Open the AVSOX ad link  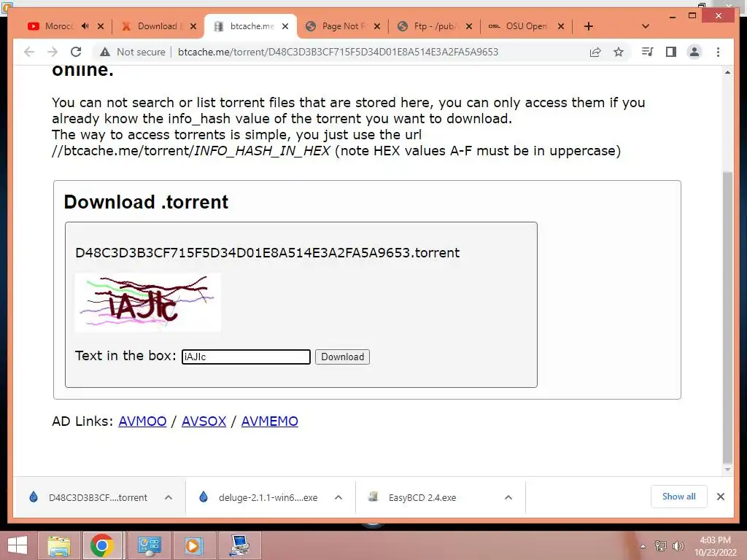click(x=204, y=421)
